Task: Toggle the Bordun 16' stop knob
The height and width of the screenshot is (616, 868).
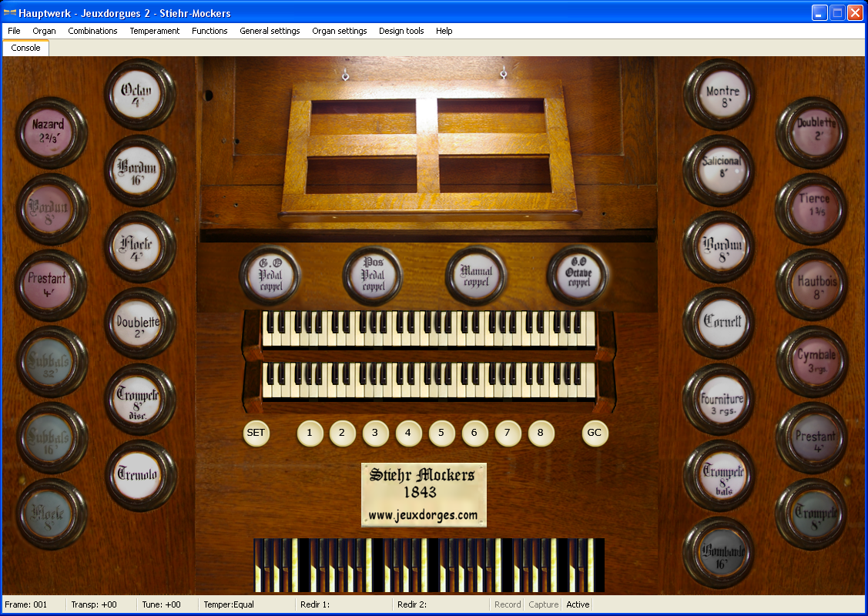Action: point(140,170)
